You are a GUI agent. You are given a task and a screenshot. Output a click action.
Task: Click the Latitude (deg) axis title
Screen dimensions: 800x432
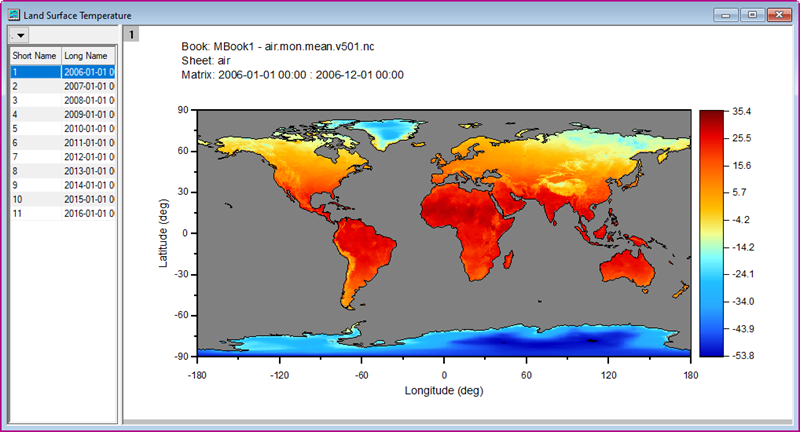(163, 232)
